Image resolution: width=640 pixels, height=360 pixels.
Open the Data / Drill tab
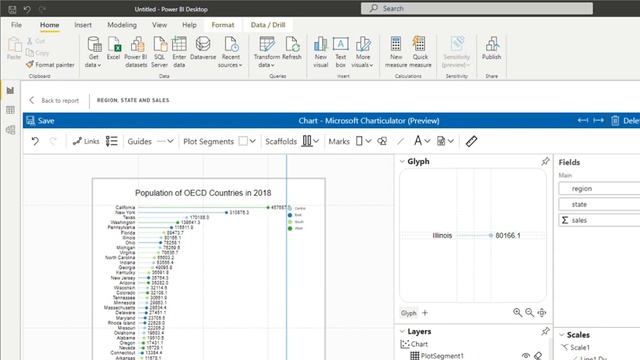pos(268,25)
